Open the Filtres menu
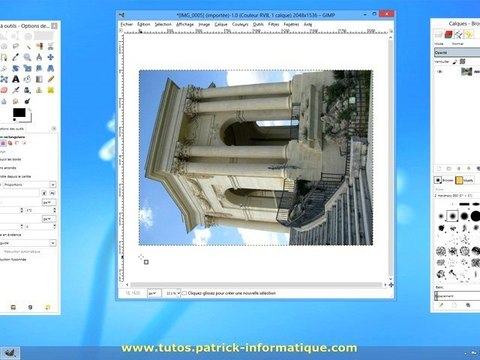 (274, 24)
